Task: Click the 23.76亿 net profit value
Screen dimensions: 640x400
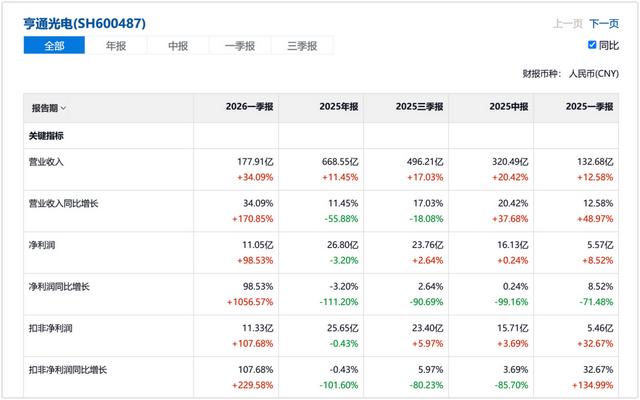Action: [x=427, y=245]
